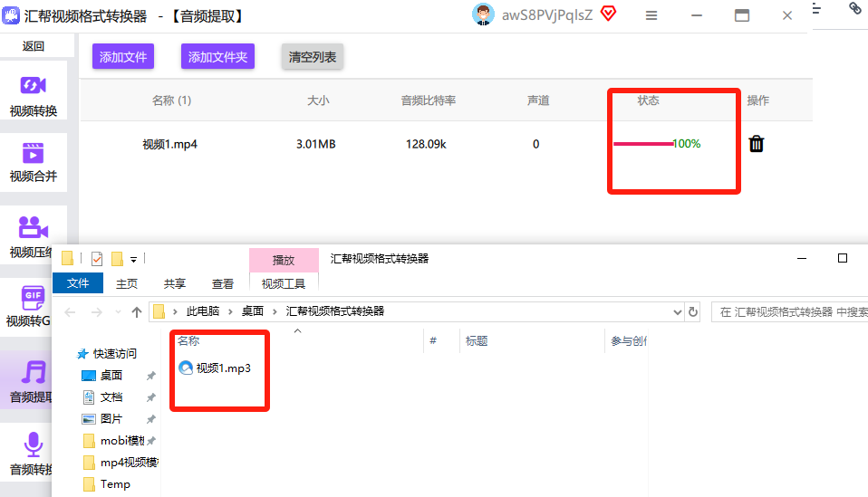
Task: Open 桌面 in the navigation pane
Action: pyautogui.click(x=102, y=376)
